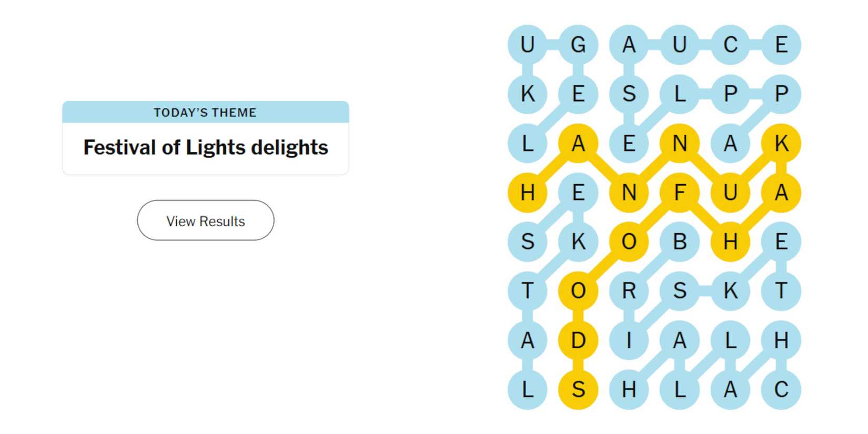Viewport: 868px width, 434px height.
Task: Click the letter T on the left side
Action: [528, 290]
